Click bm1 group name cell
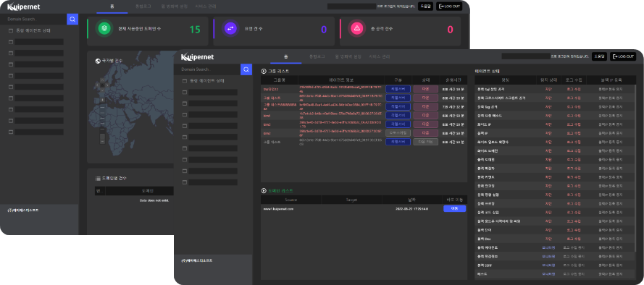The image size is (644, 285). (x=267, y=115)
